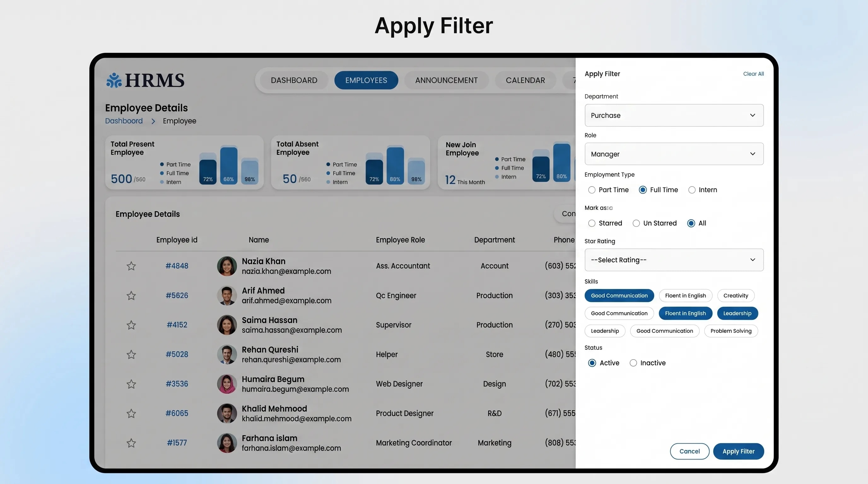Screen dimensions: 868x484
Task: Click the breadcrumb chevron after Dashboord
Action: click(153, 121)
